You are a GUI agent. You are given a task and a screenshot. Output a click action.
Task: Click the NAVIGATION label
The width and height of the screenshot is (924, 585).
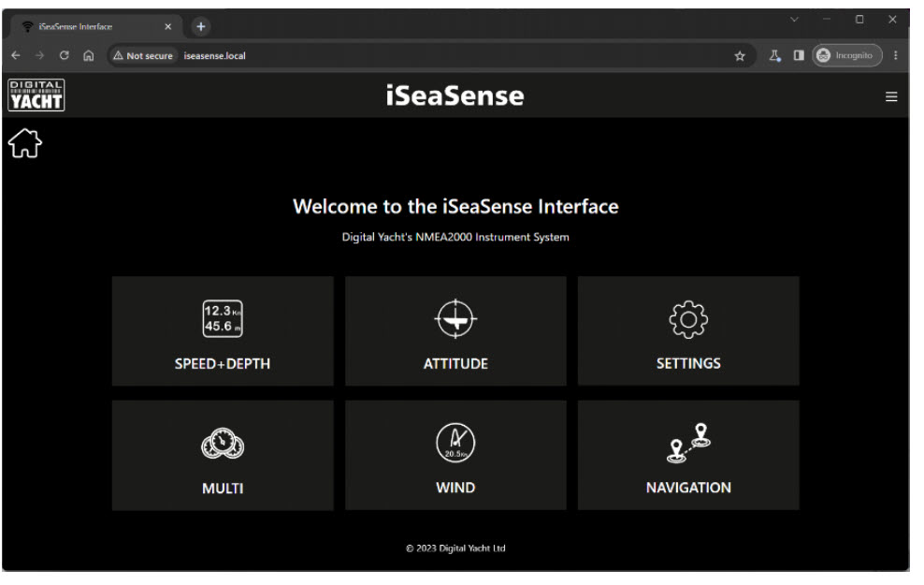coord(688,488)
